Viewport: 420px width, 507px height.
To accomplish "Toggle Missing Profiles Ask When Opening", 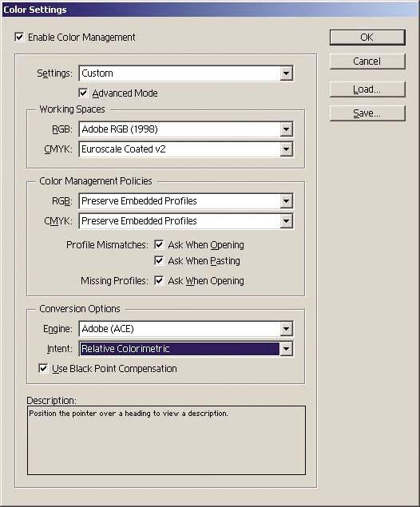I will (159, 281).
